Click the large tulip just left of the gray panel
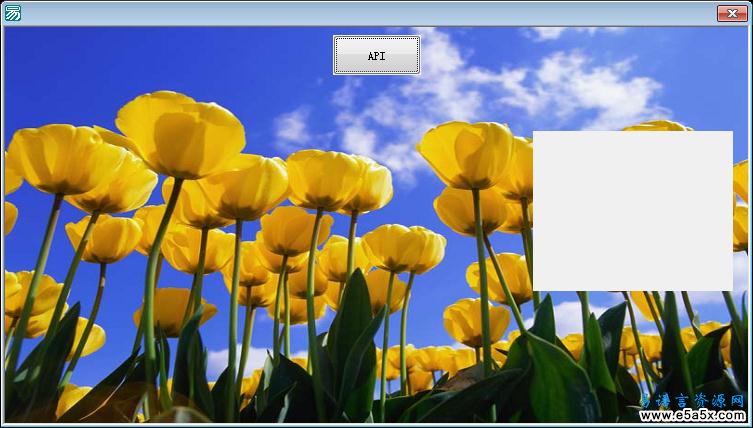Viewport: 753px width, 428px height. (466, 155)
